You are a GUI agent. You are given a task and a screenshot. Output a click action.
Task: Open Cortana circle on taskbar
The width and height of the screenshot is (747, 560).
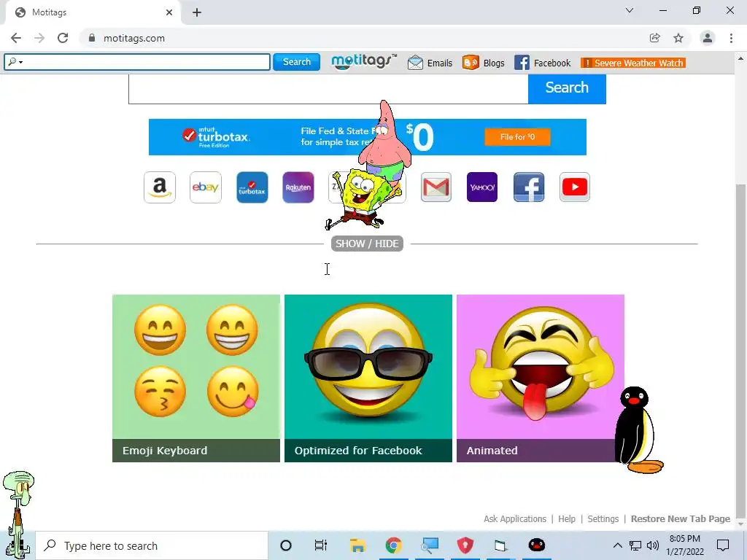pos(286,545)
